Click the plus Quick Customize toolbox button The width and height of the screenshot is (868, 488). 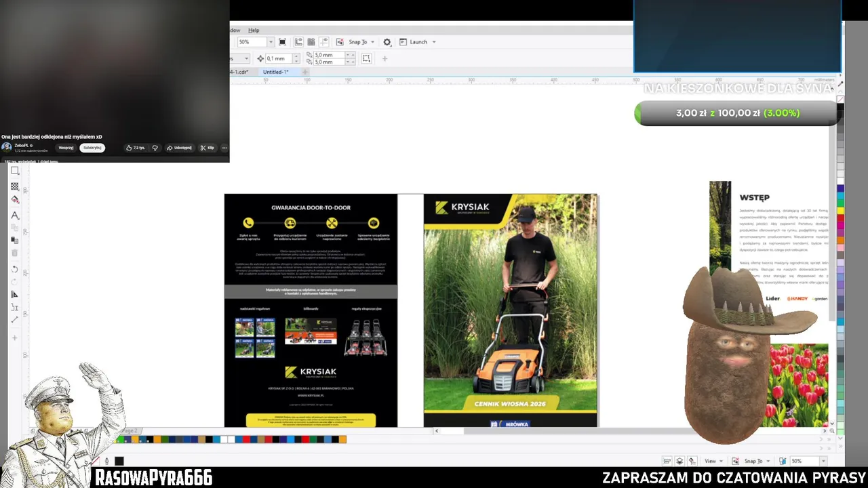coord(15,338)
